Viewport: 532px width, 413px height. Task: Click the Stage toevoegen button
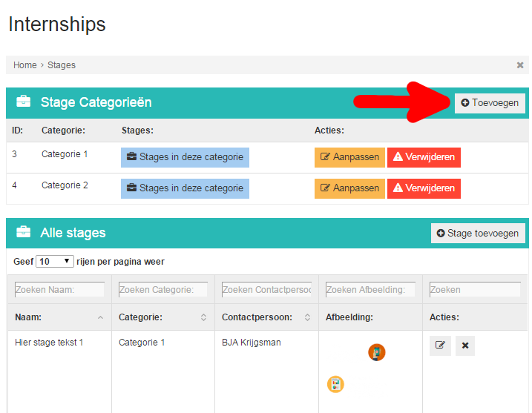pyautogui.click(x=478, y=234)
